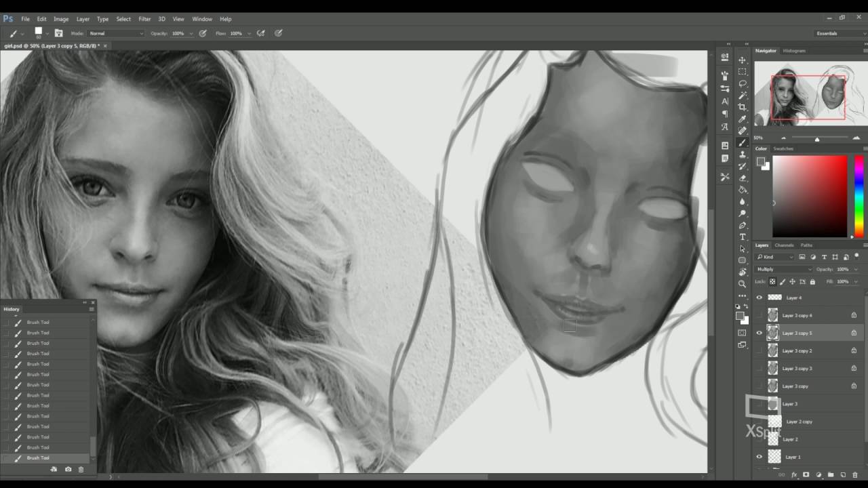Image resolution: width=868 pixels, height=488 pixels.
Task: Select the Clone Stamp tool
Action: coord(743,155)
